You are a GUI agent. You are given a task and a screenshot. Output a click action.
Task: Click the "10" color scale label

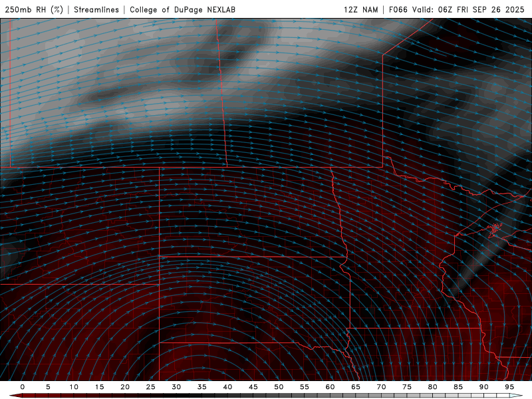click(x=74, y=387)
